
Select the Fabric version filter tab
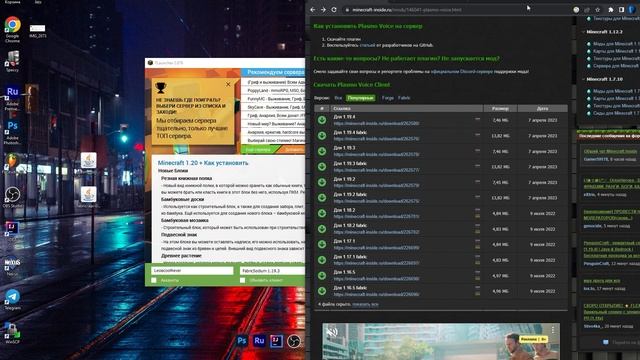click(404, 98)
